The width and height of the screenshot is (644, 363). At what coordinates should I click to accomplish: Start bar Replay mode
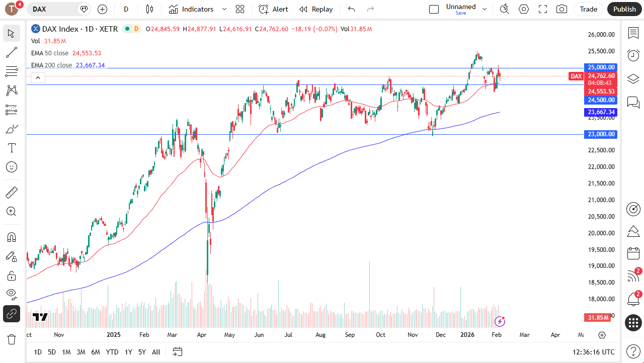[x=316, y=9]
